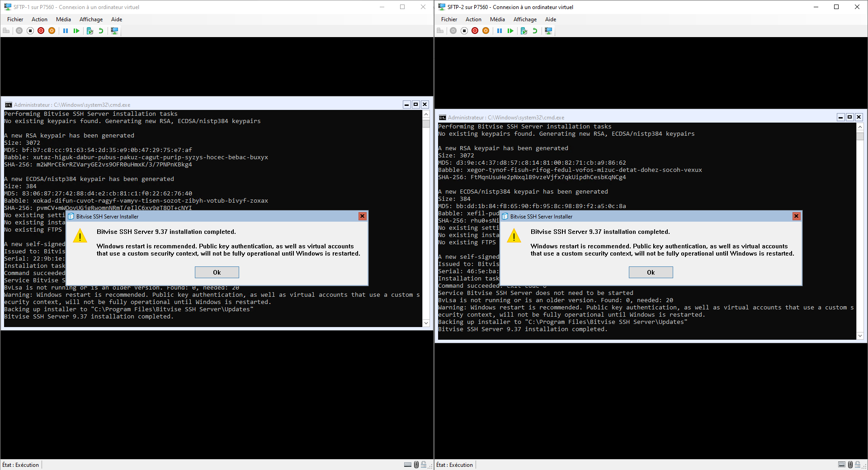868x470 pixels.
Task: Click Bitvise installer dialog icon in SFTP-1
Action: (71, 217)
